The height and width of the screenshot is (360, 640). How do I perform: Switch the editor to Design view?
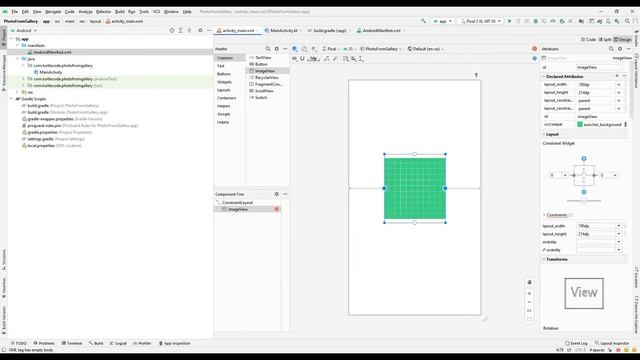click(622, 40)
